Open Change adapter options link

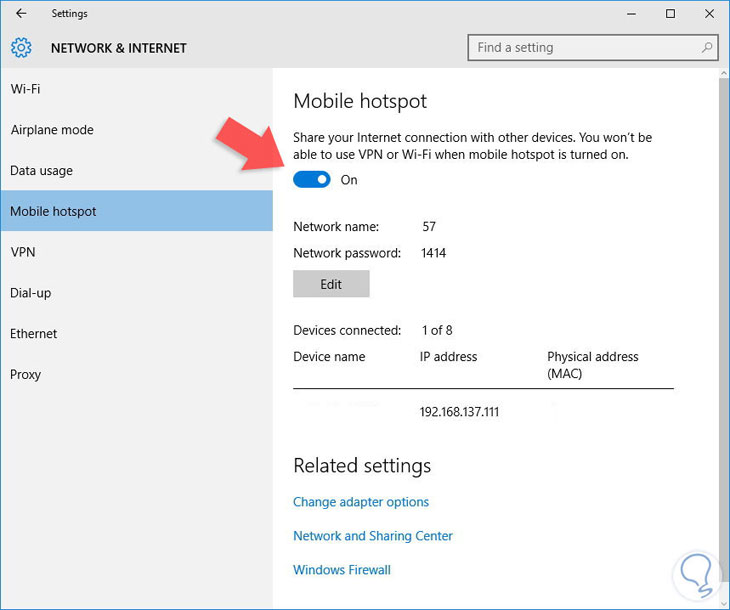[x=361, y=502]
